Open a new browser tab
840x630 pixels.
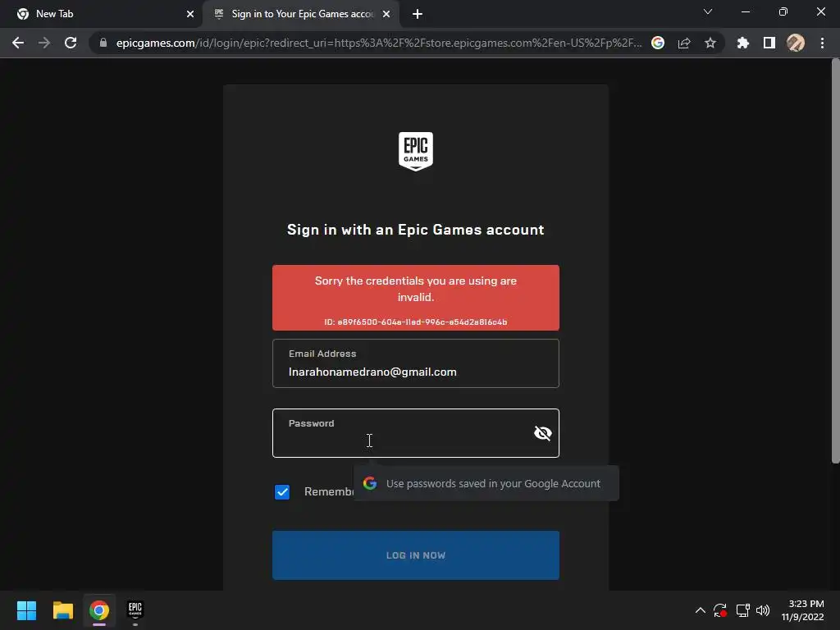(418, 14)
